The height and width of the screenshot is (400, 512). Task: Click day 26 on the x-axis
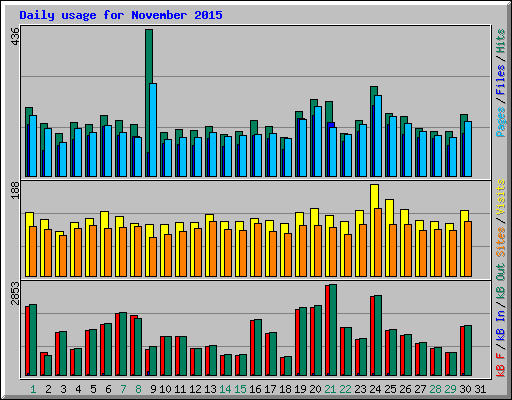pyautogui.click(x=405, y=389)
